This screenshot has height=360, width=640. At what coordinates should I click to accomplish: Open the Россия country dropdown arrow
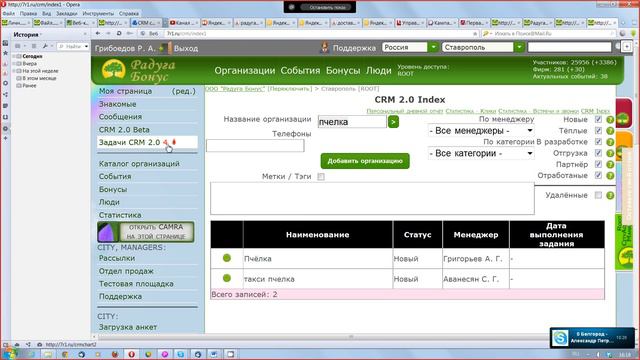coord(433,47)
